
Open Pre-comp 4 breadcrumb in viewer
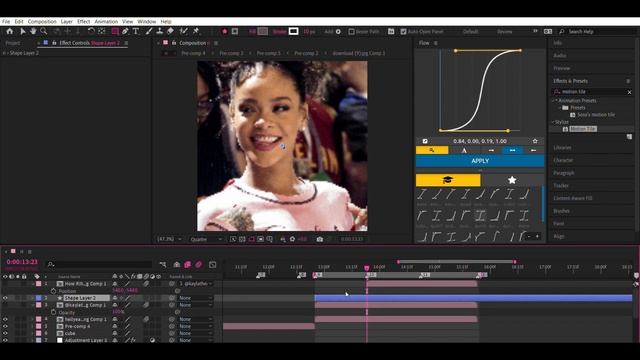pos(193,53)
